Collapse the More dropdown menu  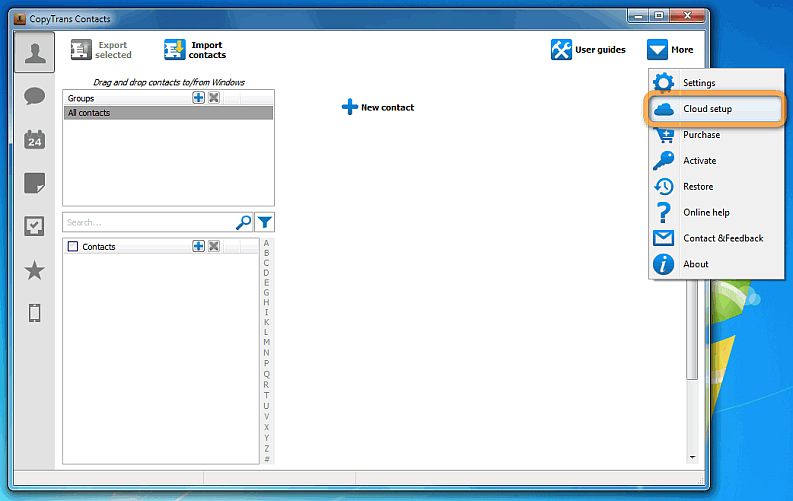670,50
